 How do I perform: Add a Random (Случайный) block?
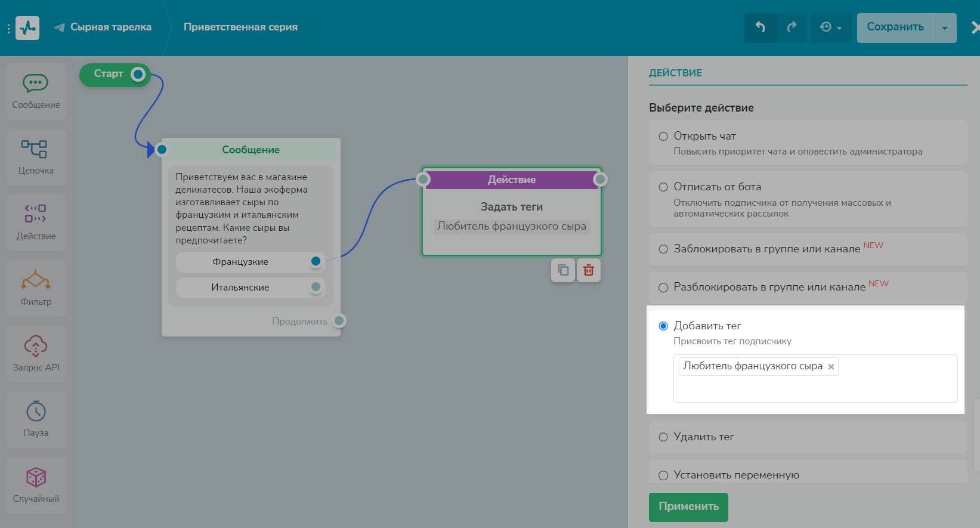[x=36, y=484]
